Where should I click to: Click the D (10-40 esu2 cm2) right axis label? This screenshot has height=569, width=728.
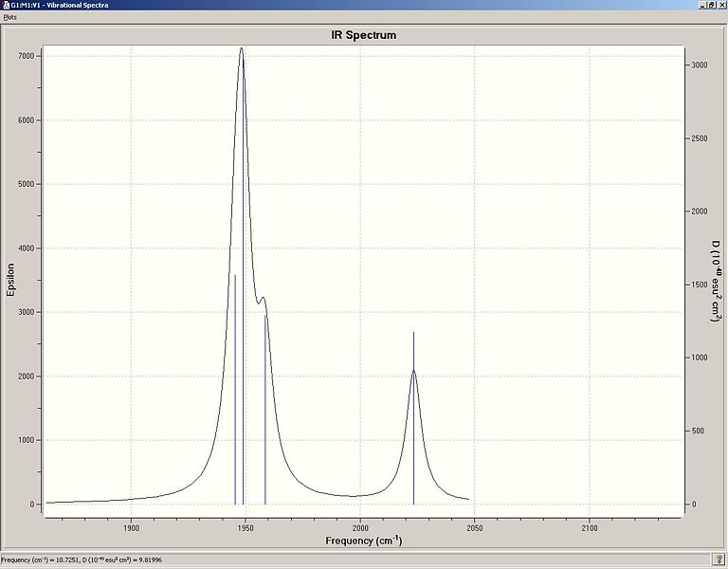coord(716,281)
